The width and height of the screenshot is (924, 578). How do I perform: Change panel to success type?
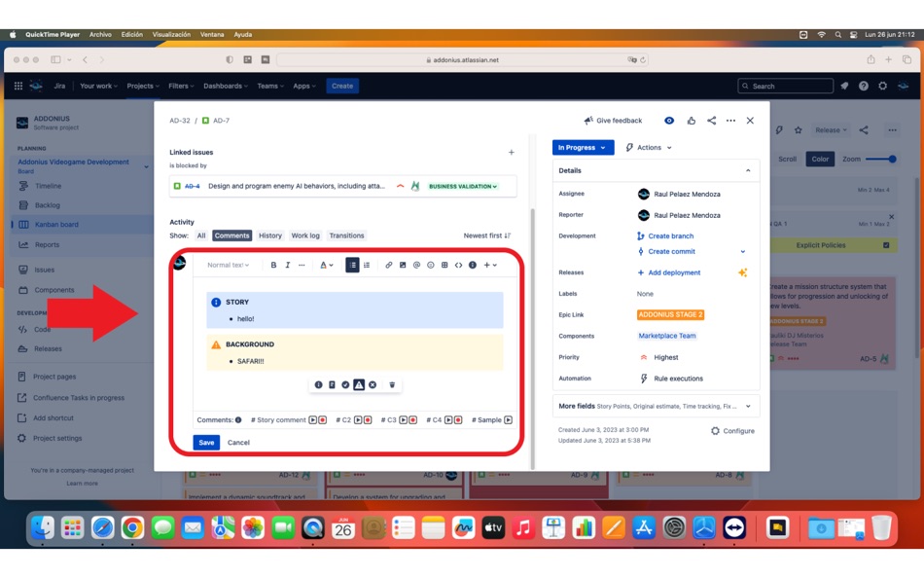[345, 384]
